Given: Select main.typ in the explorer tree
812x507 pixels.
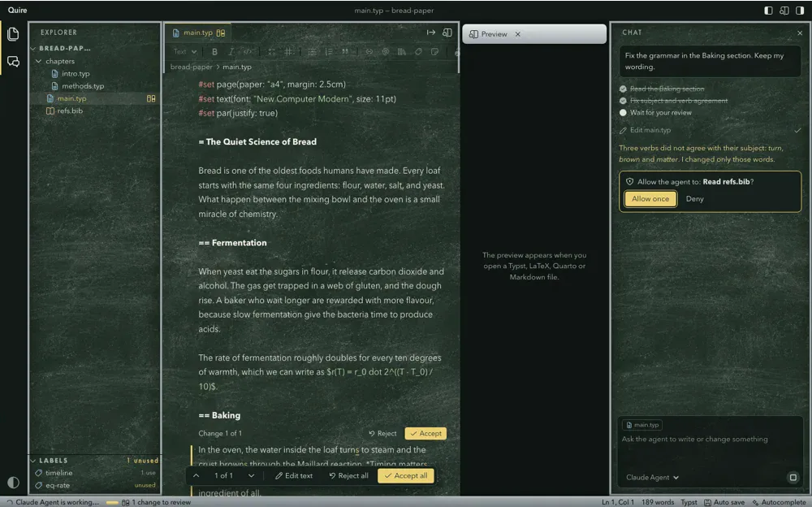Looking at the screenshot, I should (94, 98).
